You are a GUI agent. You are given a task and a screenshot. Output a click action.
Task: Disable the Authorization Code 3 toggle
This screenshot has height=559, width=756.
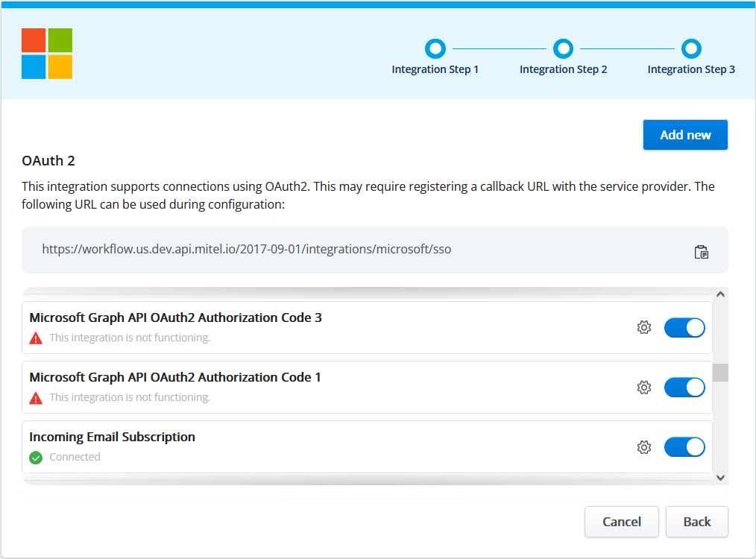click(x=684, y=327)
